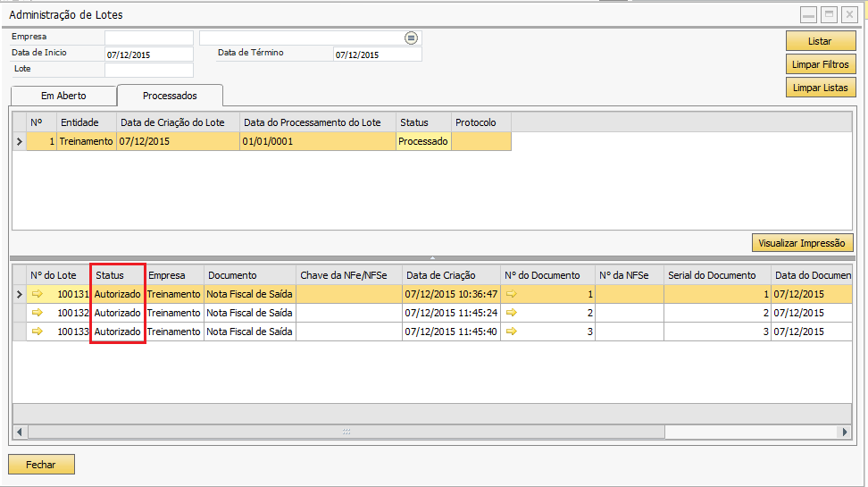Open link arrow for lote 100132

(38, 313)
